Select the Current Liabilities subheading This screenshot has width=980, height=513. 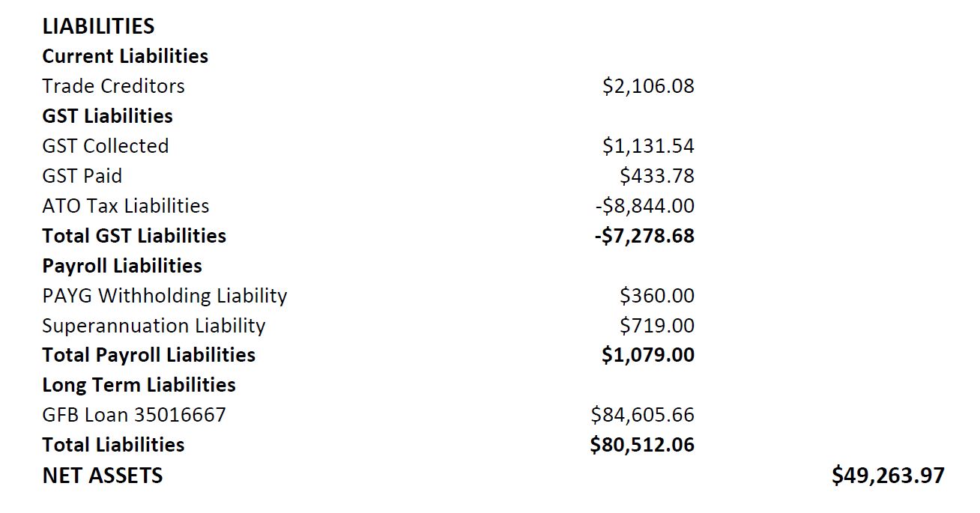point(125,56)
